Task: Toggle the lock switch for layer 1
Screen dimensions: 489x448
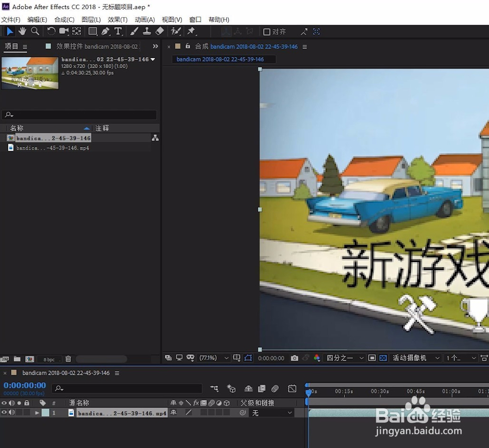Action: 27,412
